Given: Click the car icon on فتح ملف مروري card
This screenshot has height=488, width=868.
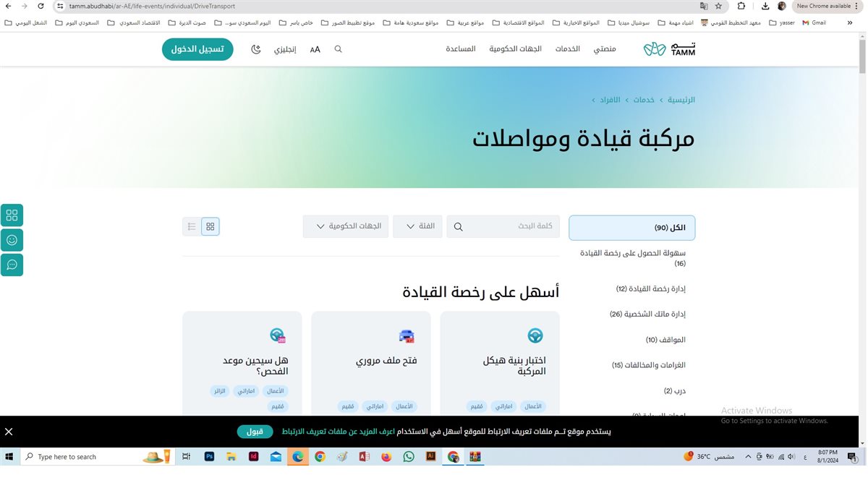Looking at the screenshot, I should pos(407,335).
